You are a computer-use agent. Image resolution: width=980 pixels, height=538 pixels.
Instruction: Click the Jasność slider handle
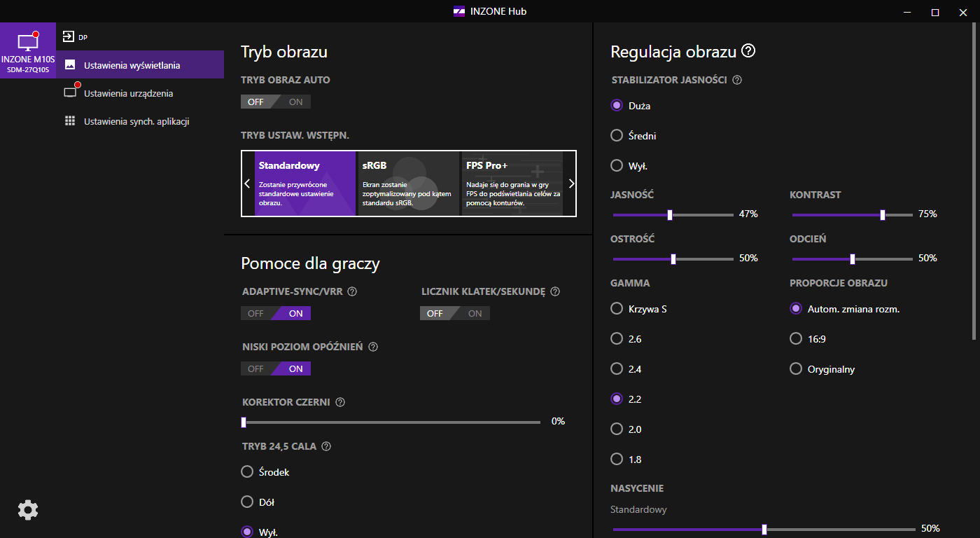point(670,214)
